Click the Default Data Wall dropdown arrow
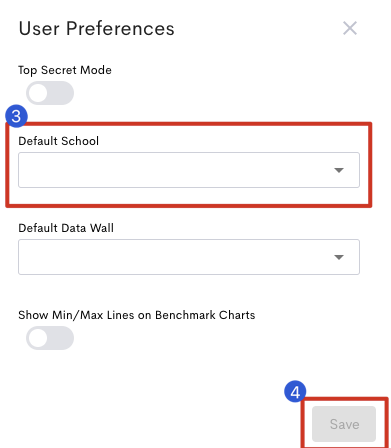Screen dimensions: 391x448 pos(339,257)
